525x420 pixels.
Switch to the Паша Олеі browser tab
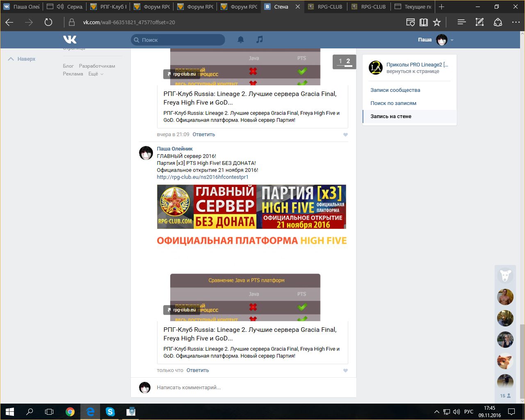point(22,7)
